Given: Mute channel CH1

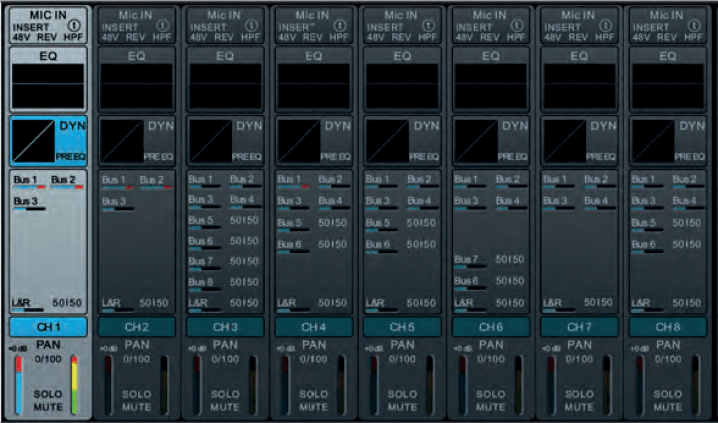Looking at the screenshot, I should click(x=48, y=406).
